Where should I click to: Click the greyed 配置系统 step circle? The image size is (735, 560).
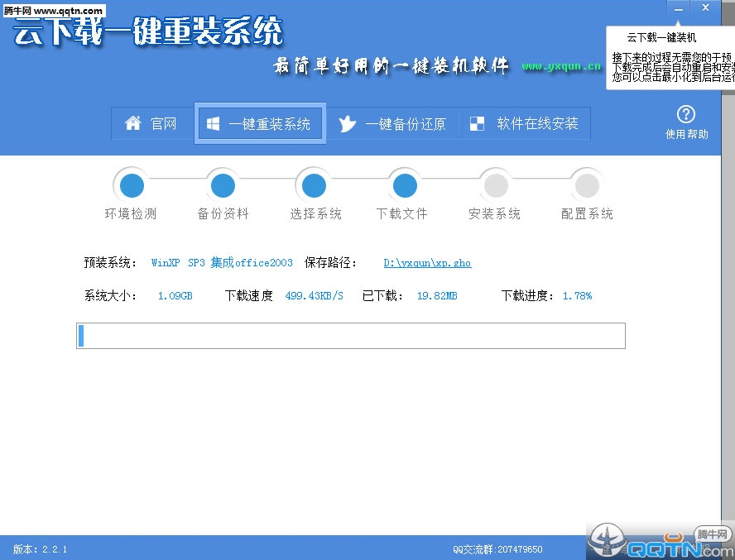coord(587,184)
